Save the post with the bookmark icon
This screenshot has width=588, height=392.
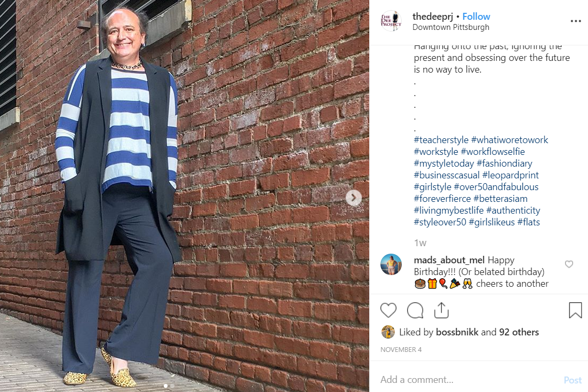(x=575, y=310)
